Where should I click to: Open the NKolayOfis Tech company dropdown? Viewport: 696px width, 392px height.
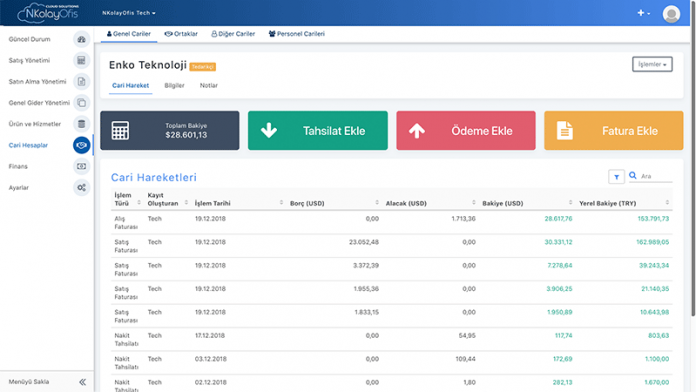pos(129,13)
